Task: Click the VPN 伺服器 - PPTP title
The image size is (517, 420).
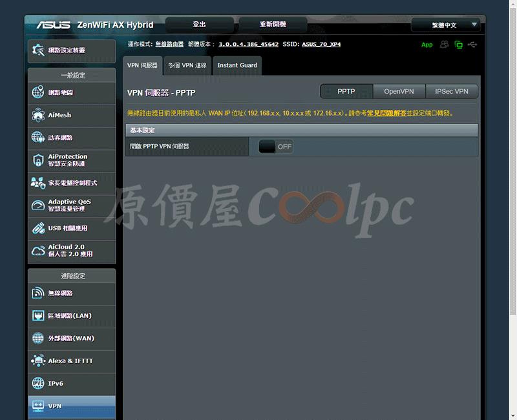Action: point(161,93)
